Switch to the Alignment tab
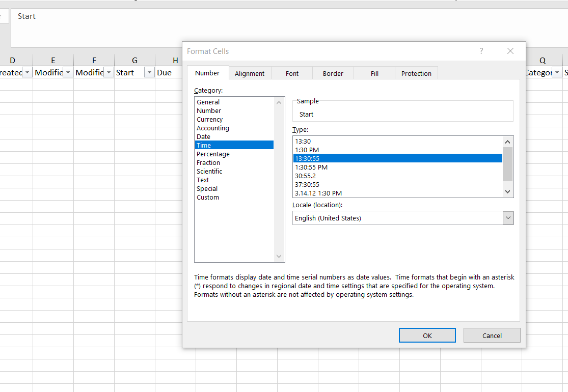The image size is (568, 392). pos(250,73)
